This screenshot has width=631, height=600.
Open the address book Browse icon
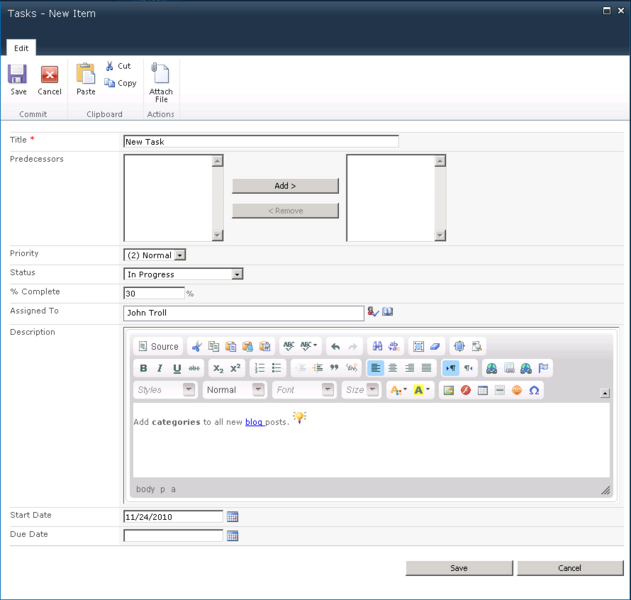pos(388,311)
